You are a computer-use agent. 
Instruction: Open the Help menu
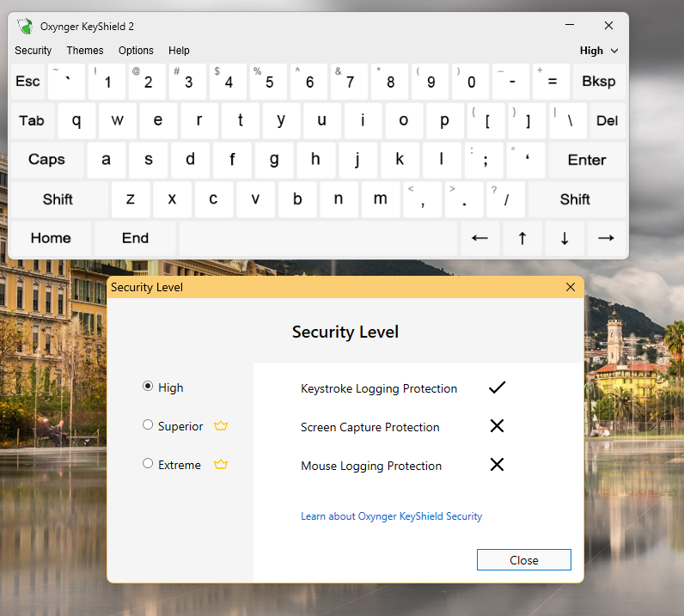point(179,51)
